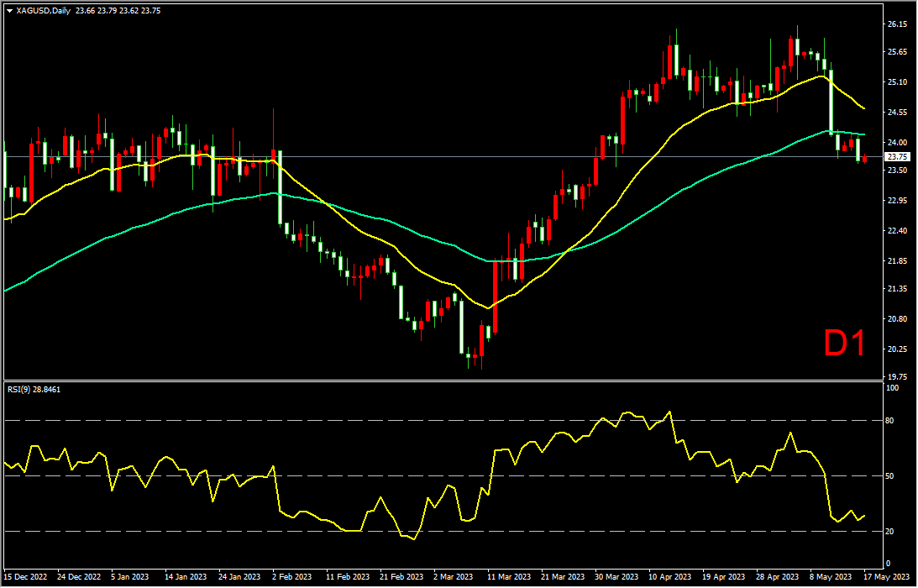Click the red D1 timeframe label
The width and height of the screenshot is (918, 588).
click(844, 344)
